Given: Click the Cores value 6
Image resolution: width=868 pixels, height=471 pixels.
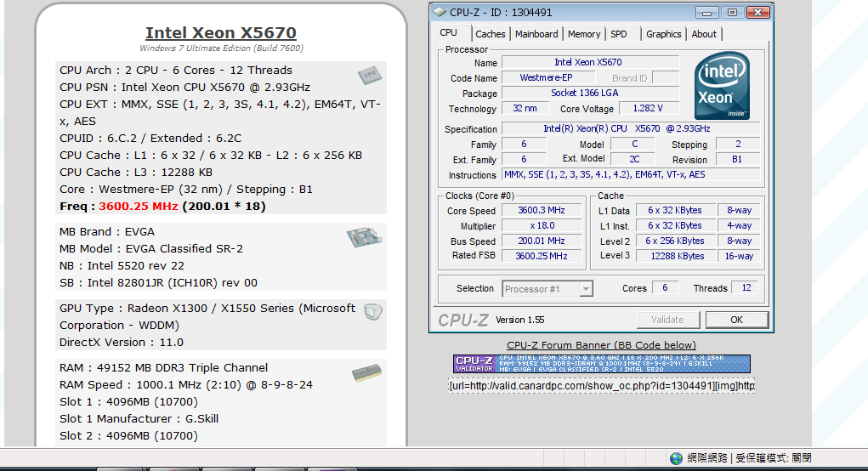Looking at the screenshot, I should [x=665, y=288].
